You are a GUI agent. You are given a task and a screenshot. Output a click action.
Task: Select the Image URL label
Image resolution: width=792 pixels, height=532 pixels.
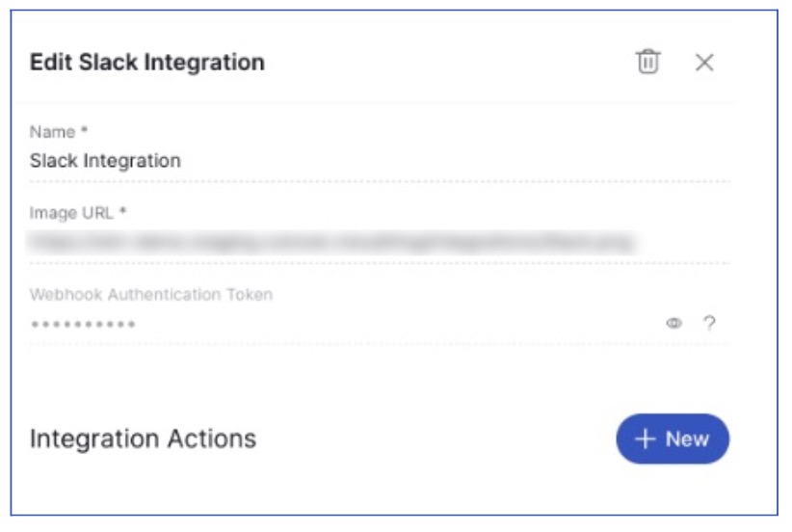click(x=78, y=213)
